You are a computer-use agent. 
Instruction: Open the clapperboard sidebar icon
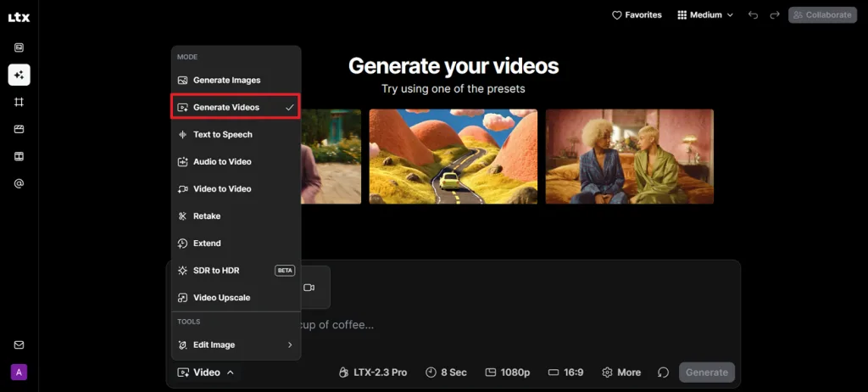[x=19, y=129]
